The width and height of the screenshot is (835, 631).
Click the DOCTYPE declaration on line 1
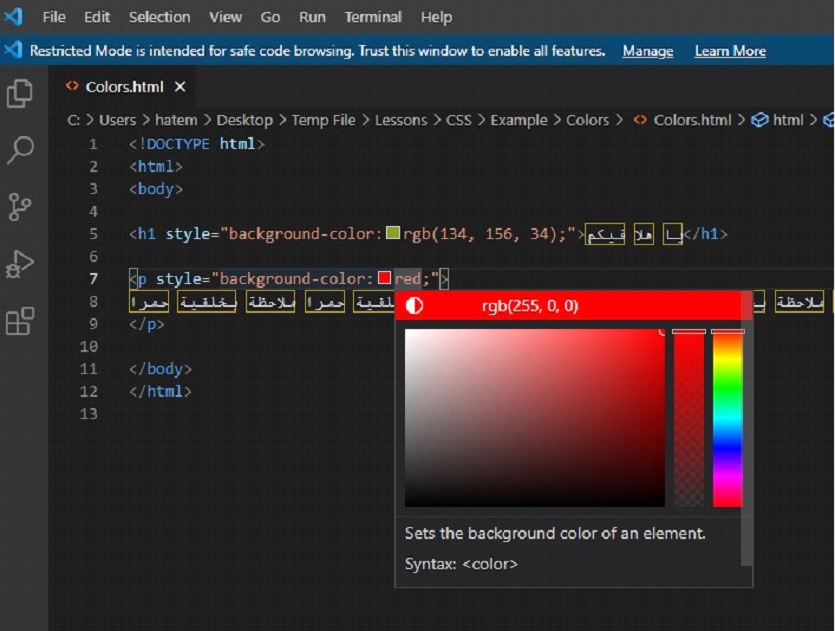pos(197,144)
